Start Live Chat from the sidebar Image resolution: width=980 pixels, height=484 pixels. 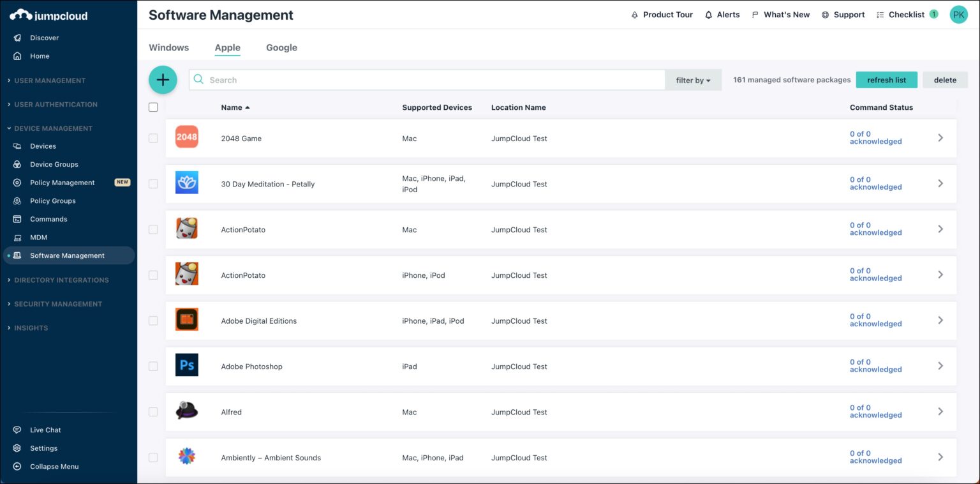click(46, 429)
